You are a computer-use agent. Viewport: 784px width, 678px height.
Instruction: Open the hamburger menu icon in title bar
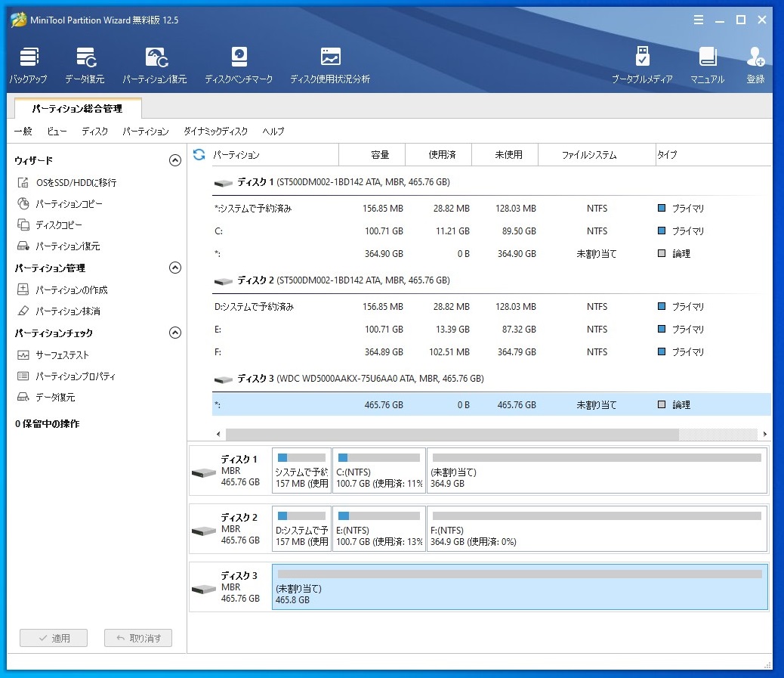point(699,20)
